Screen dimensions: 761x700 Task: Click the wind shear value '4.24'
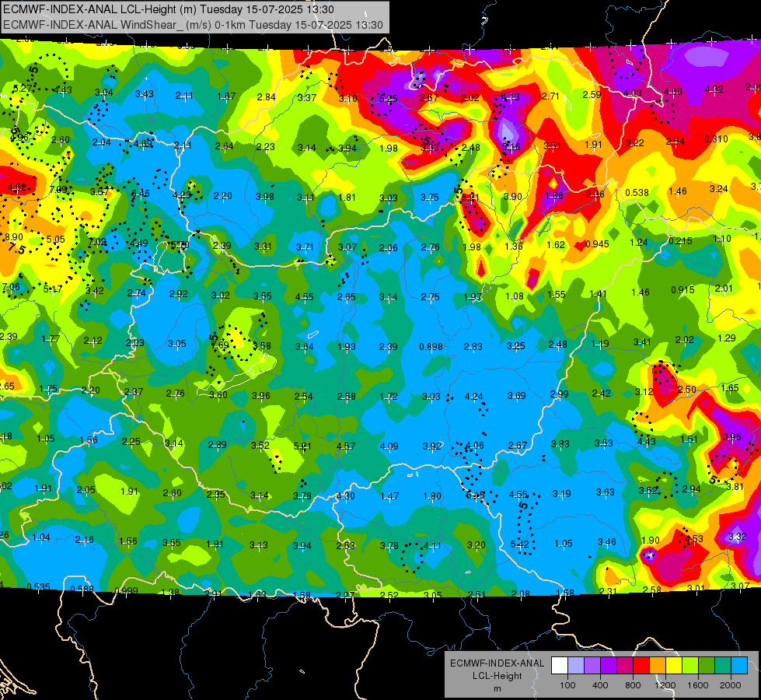pyautogui.click(x=473, y=397)
